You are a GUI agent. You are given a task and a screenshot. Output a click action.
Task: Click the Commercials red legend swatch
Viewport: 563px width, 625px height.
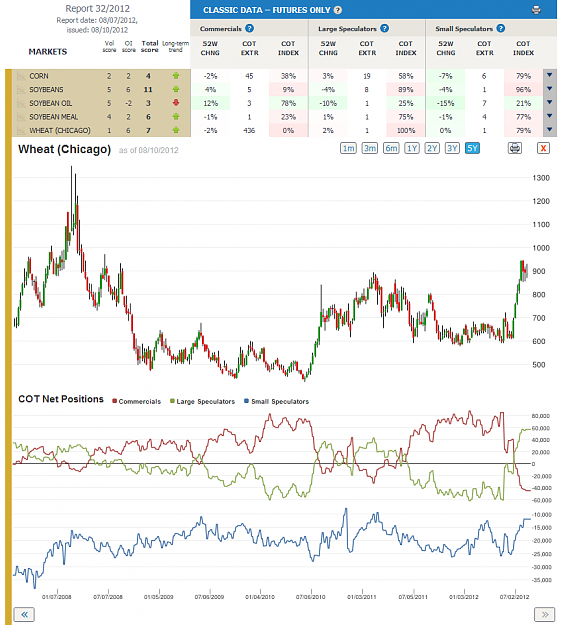[x=114, y=401]
